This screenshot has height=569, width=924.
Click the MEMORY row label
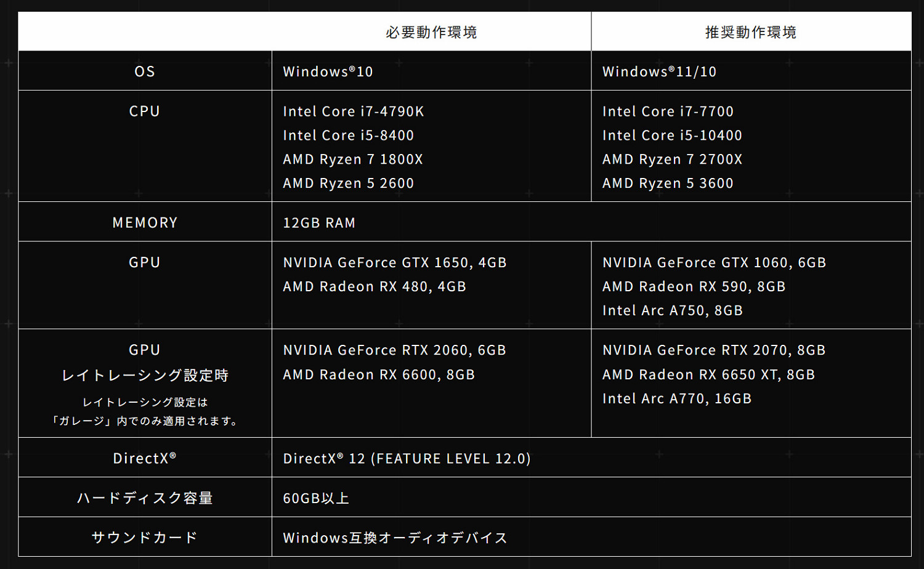tap(145, 222)
